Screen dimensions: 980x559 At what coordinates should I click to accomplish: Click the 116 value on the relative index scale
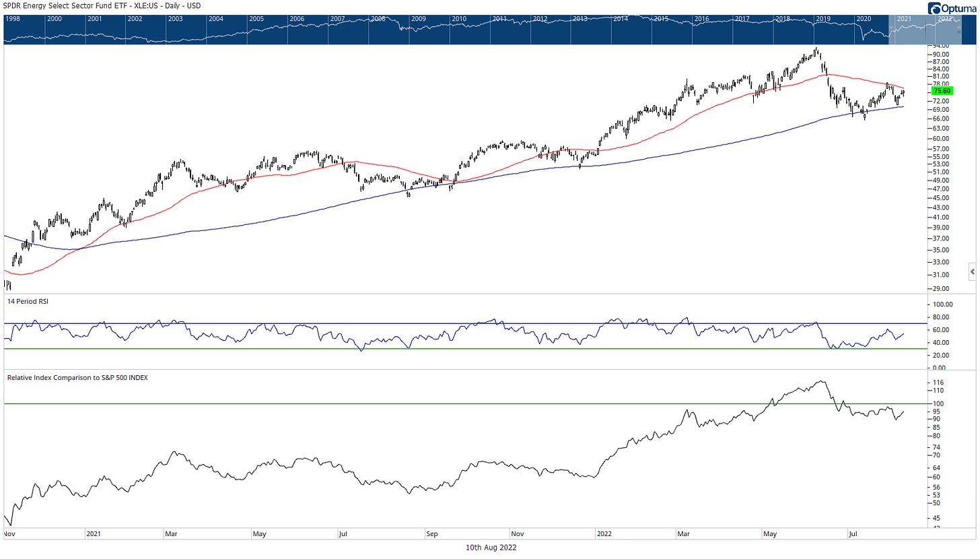click(x=938, y=383)
